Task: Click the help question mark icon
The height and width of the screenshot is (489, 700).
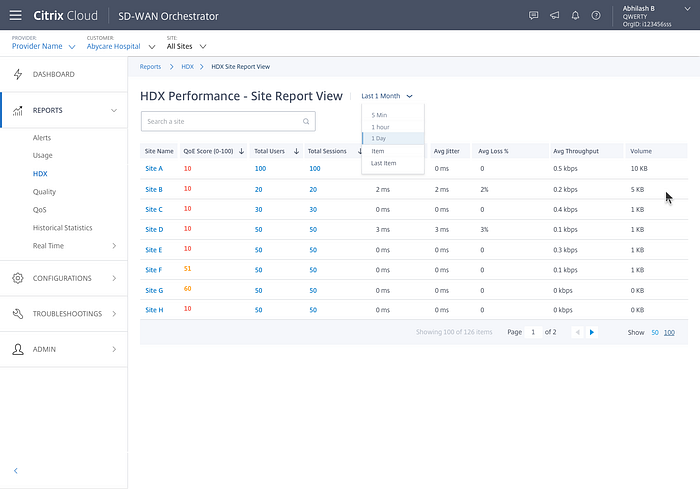Action: 596,15
